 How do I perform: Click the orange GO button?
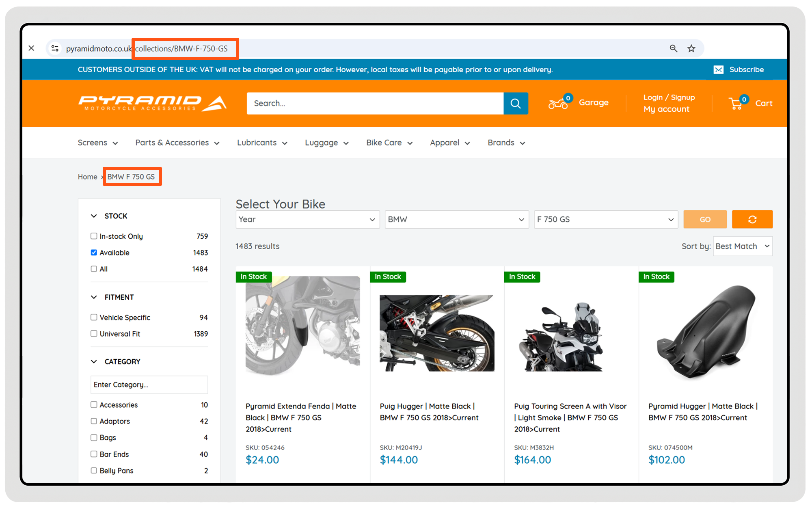click(705, 219)
